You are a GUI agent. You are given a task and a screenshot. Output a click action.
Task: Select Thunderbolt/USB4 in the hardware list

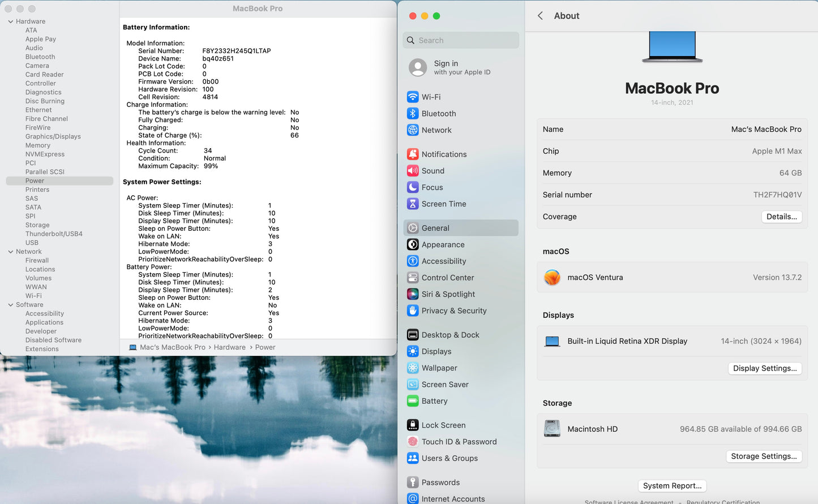pyautogui.click(x=54, y=234)
